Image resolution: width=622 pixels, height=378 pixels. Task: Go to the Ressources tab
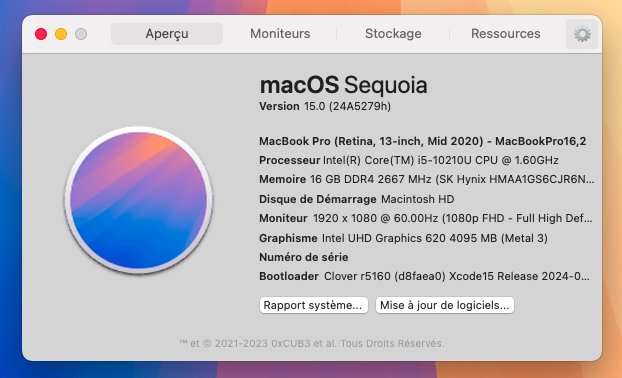(506, 34)
